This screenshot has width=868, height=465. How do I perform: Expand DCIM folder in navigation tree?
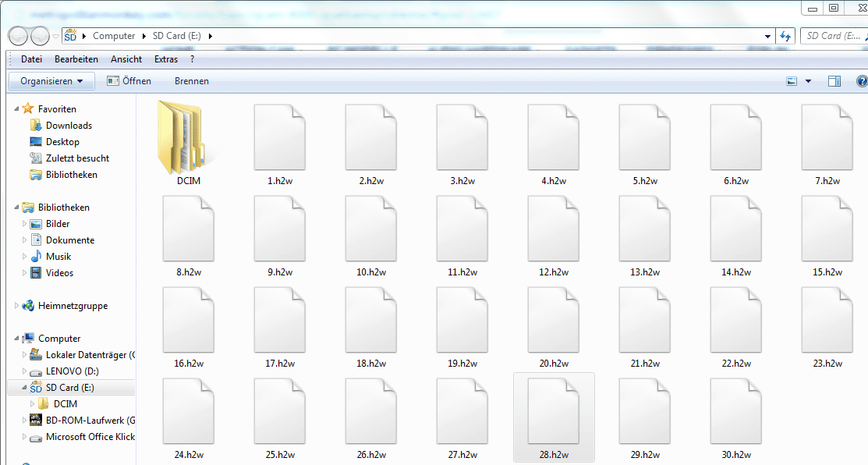click(32, 403)
